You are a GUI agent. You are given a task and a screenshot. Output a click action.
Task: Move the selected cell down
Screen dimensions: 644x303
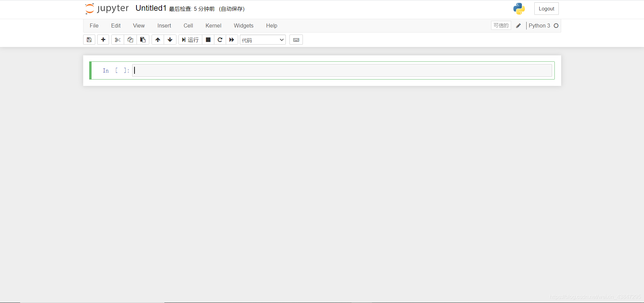(x=170, y=40)
